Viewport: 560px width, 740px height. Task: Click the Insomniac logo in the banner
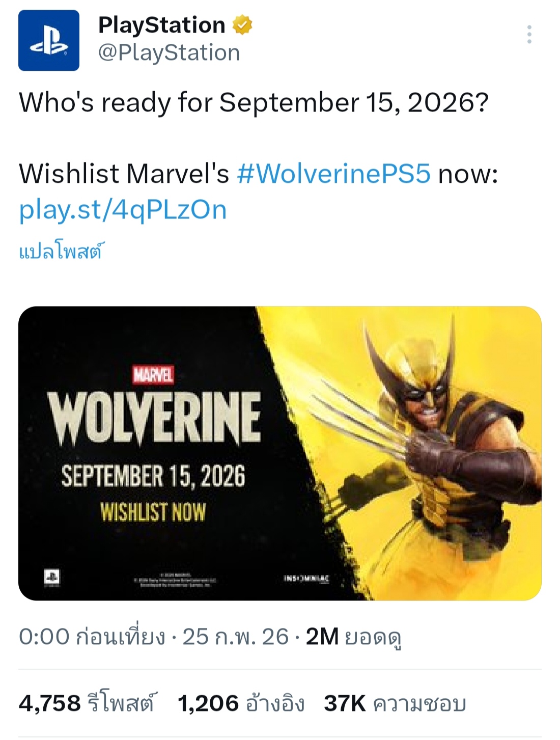point(306,578)
